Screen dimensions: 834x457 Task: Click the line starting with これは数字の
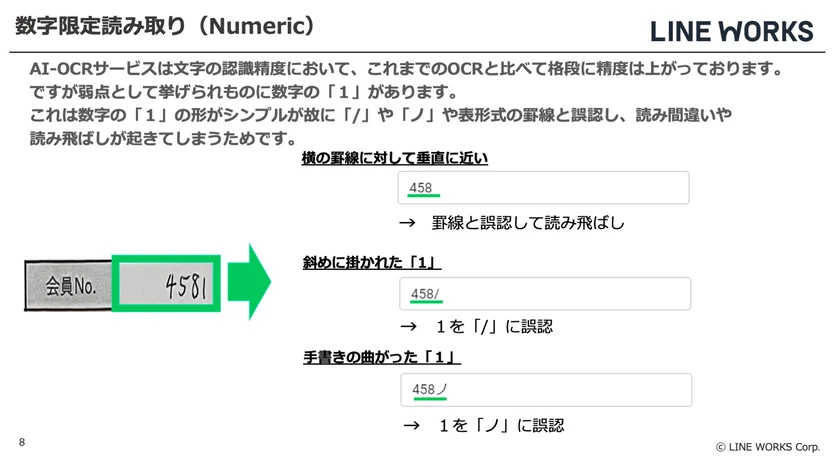pyautogui.click(x=380, y=116)
